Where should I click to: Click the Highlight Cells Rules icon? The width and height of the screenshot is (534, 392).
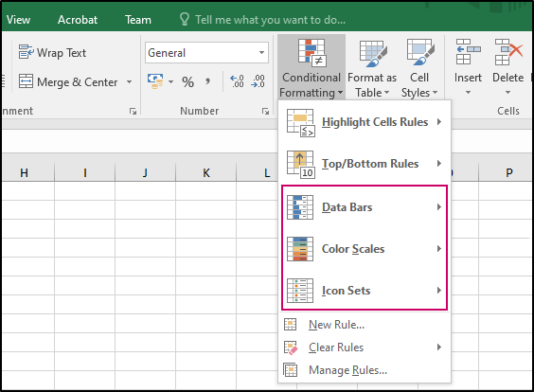[x=301, y=122]
